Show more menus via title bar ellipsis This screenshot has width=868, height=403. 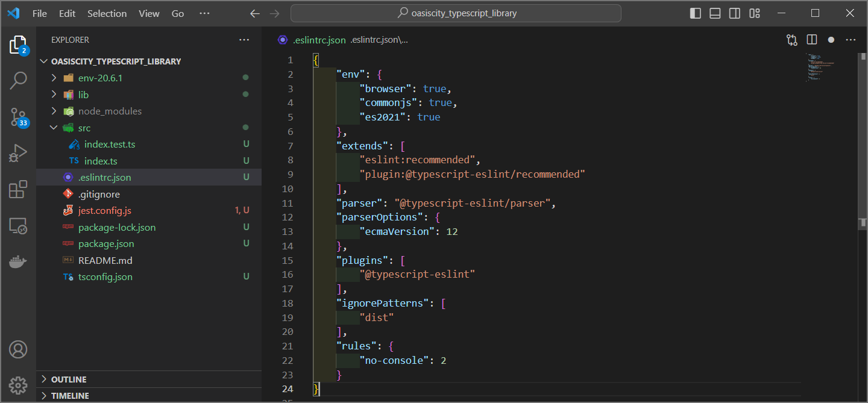pyautogui.click(x=204, y=13)
